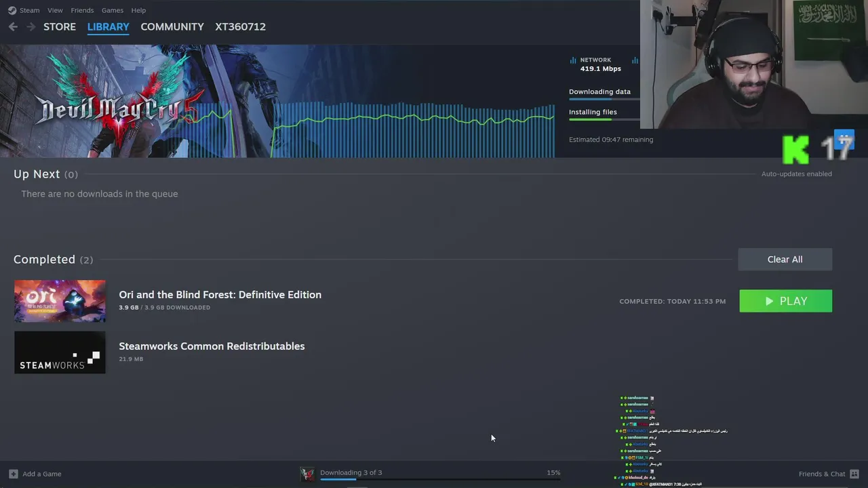This screenshot has height=488, width=868.
Task: Open the Steamworks thumbnail
Action: (x=60, y=352)
